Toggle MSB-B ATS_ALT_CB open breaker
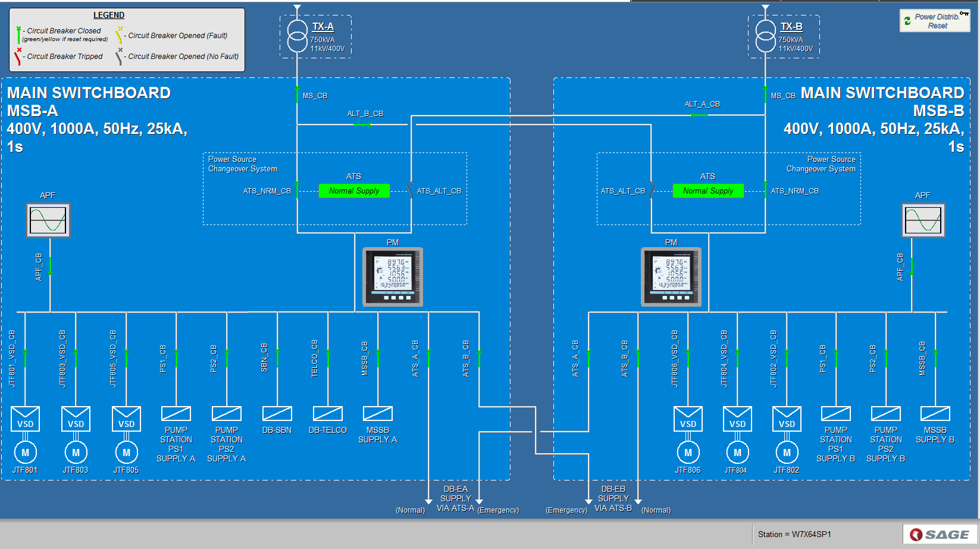The width and height of the screenshot is (980, 549). tap(652, 191)
